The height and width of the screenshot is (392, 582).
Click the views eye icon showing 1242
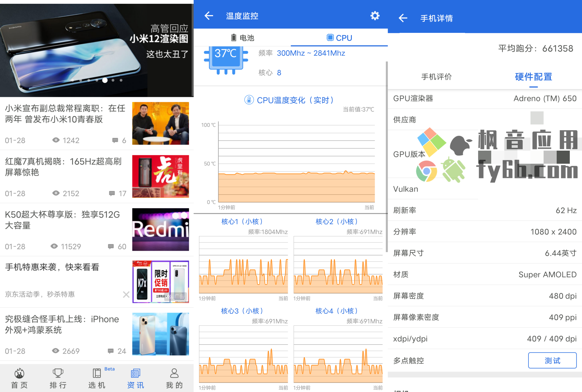point(56,140)
